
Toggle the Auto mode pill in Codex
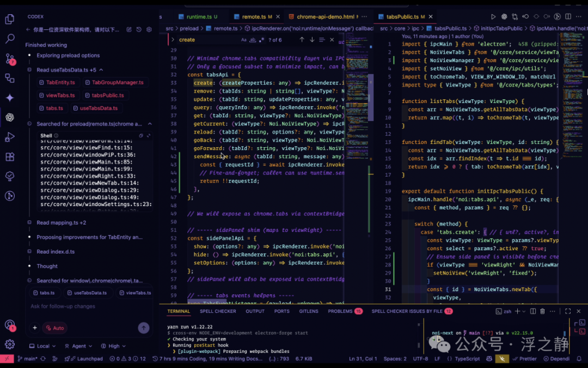[x=55, y=328]
